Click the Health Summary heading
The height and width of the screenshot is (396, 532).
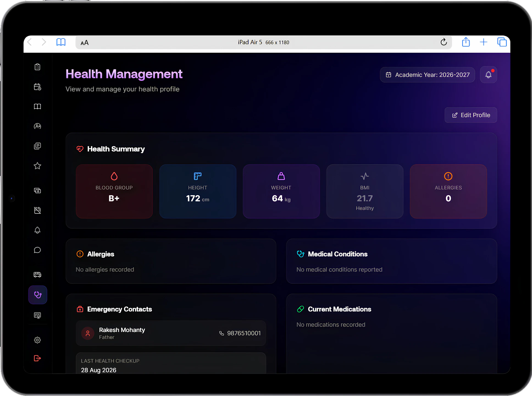tap(116, 149)
